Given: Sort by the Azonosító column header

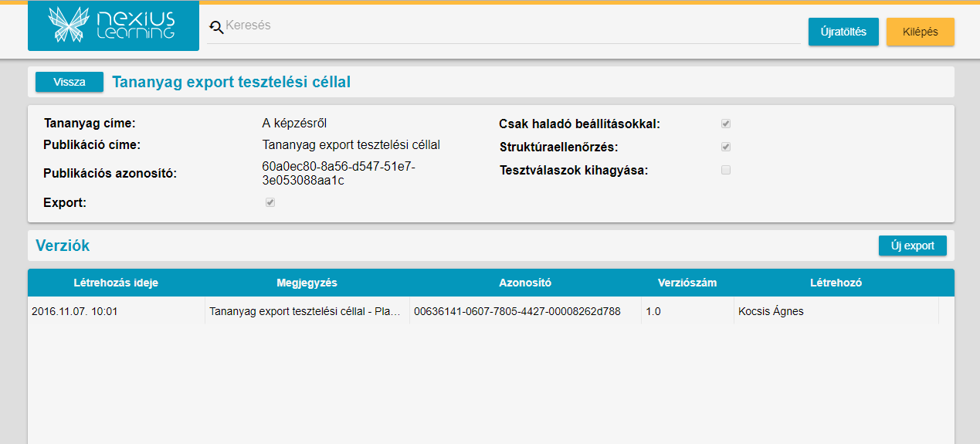Looking at the screenshot, I should tap(525, 283).
